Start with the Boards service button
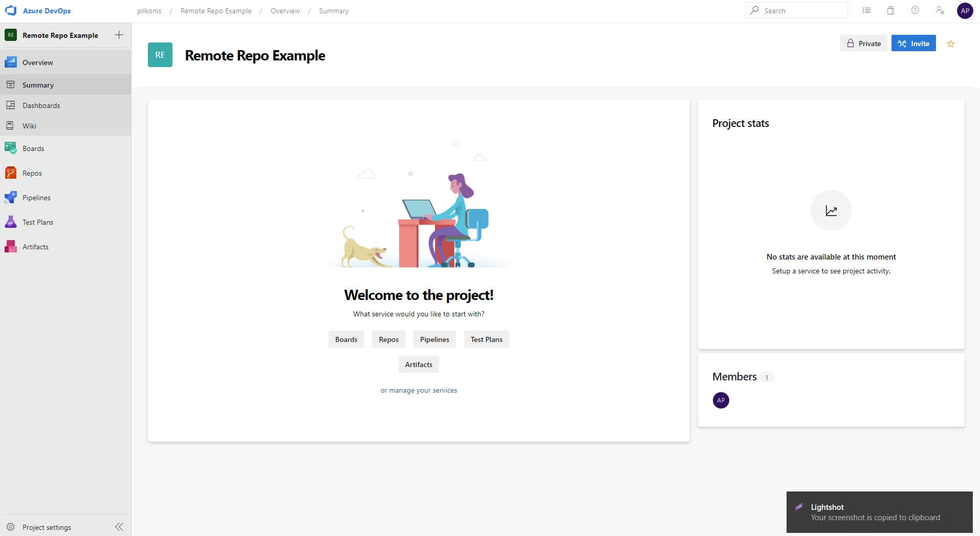Screen dimensions: 980x536 click(346, 339)
